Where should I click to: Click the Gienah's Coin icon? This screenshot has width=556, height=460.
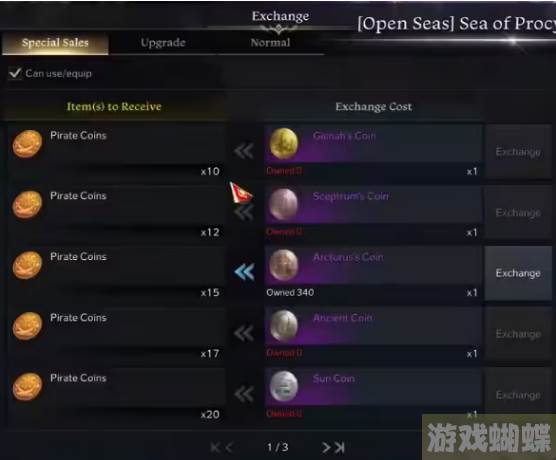(x=284, y=143)
